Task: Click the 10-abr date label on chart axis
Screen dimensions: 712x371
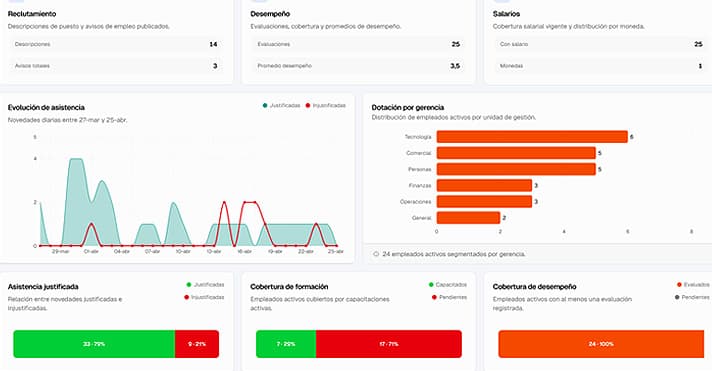Action: [183, 251]
